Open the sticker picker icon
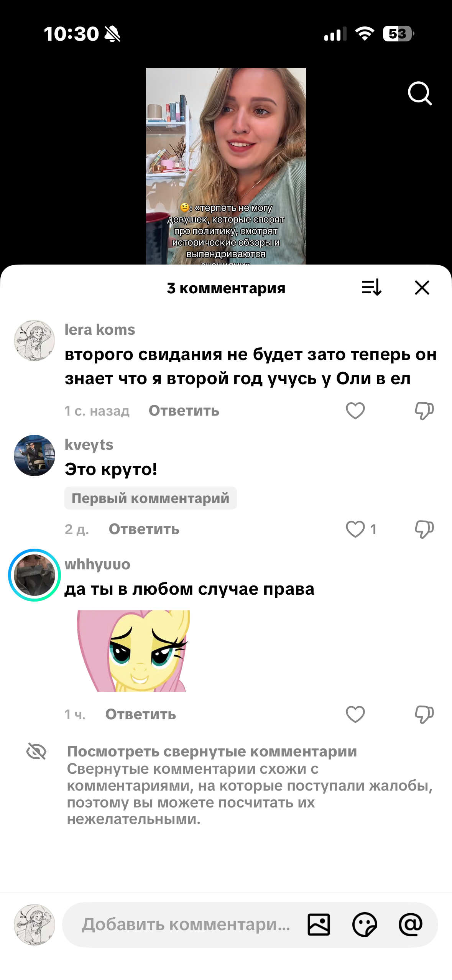 point(365,924)
